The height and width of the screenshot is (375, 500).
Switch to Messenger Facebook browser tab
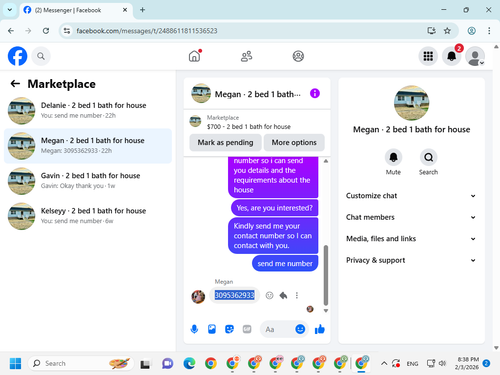coord(76,10)
